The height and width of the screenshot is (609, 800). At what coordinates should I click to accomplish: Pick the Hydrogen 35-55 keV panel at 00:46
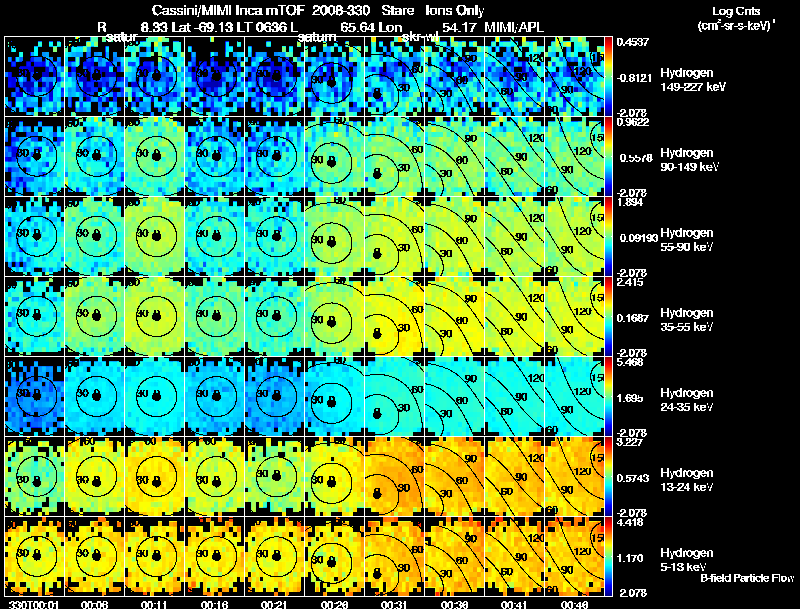click(x=575, y=317)
